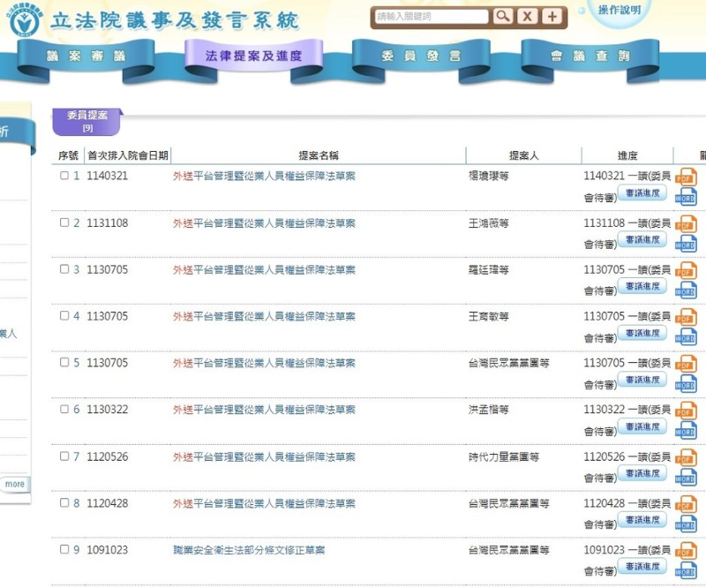Expand the sidebar more button

(15, 485)
